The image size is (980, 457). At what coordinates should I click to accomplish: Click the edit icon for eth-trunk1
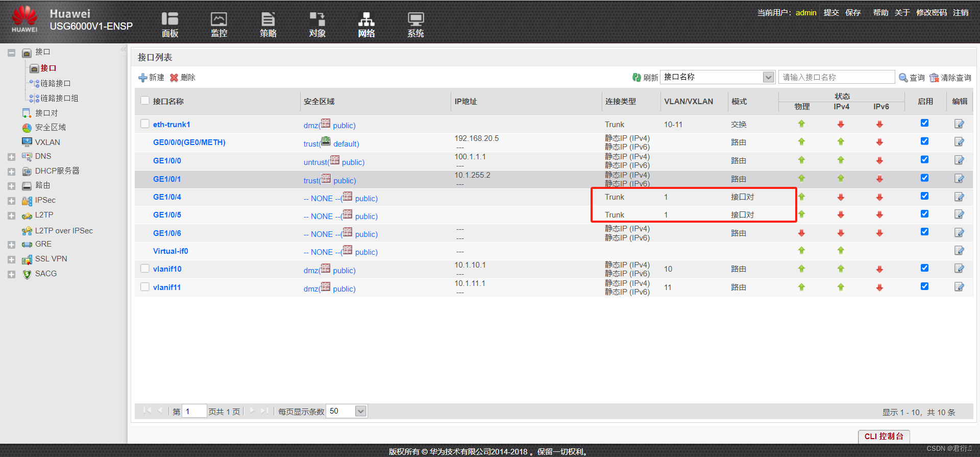pyautogui.click(x=959, y=124)
